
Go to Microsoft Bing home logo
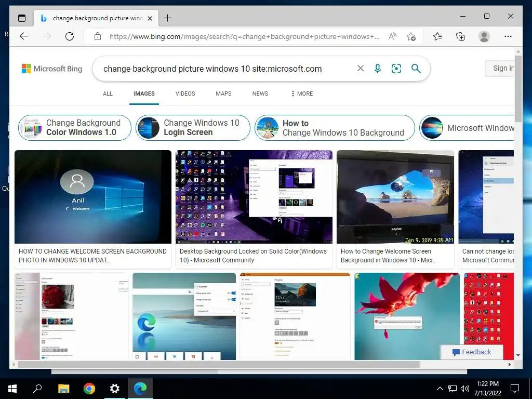click(52, 69)
